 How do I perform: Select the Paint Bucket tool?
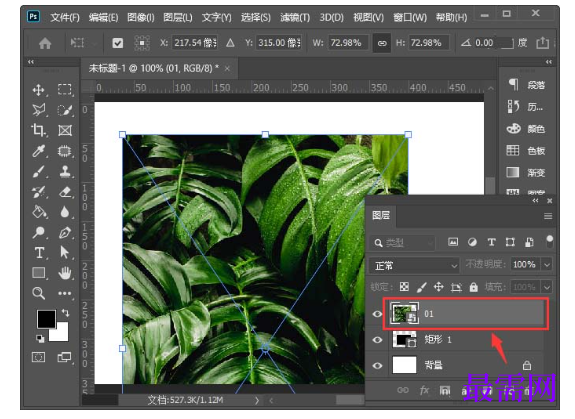coord(39,212)
